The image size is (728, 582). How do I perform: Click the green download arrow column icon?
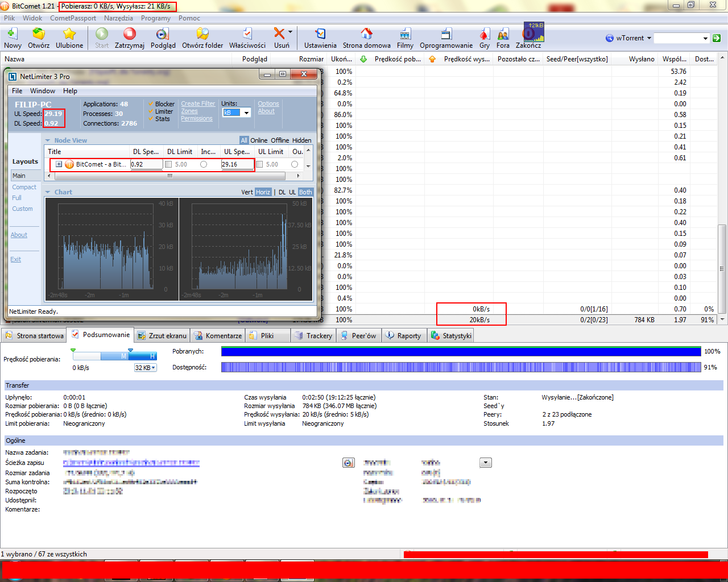coord(363,59)
